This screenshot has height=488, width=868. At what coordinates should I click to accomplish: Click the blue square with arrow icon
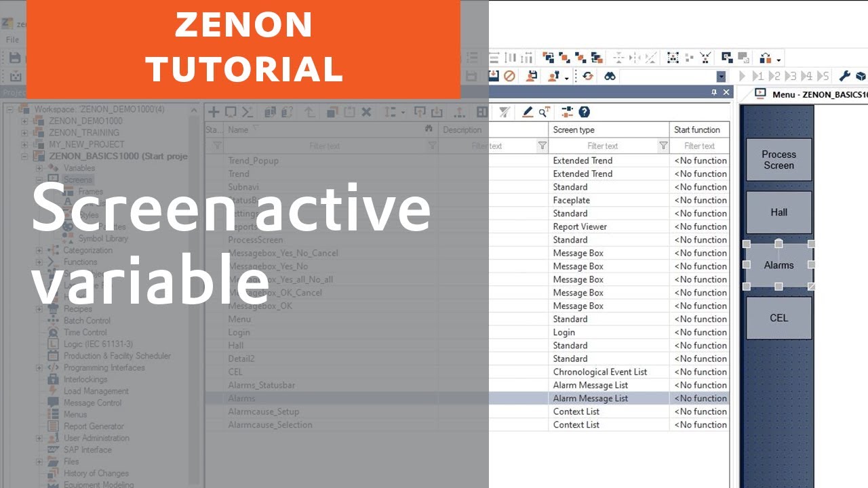click(727, 58)
